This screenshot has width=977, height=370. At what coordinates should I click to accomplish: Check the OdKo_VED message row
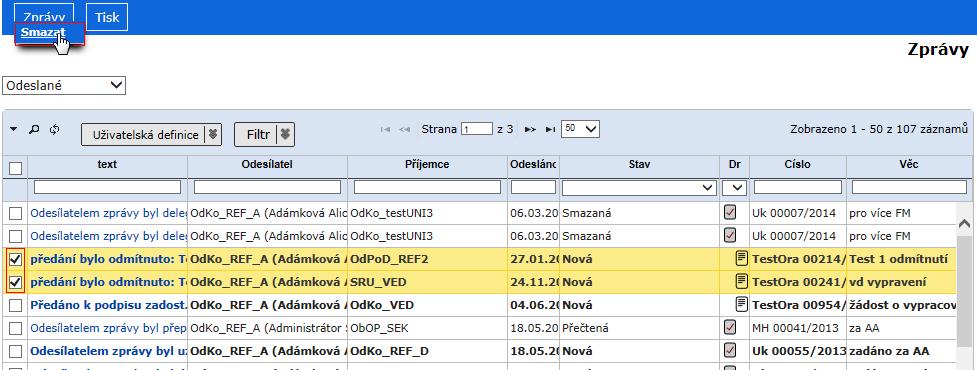pyautogui.click(x=16, y=305)
